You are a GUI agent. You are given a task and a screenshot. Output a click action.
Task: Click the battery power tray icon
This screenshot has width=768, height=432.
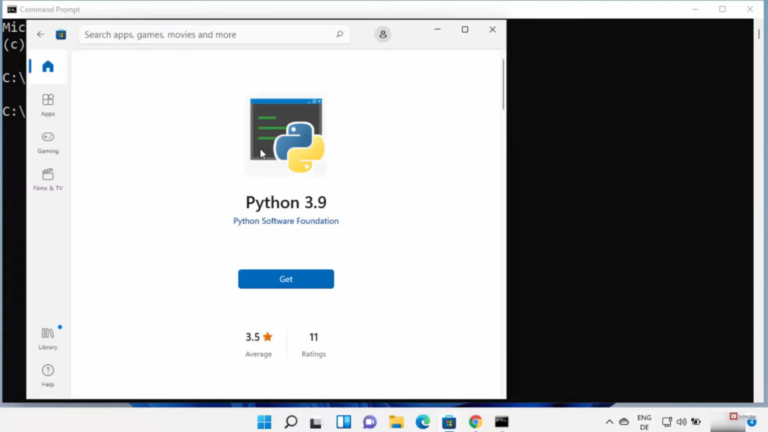click(696, 422)
